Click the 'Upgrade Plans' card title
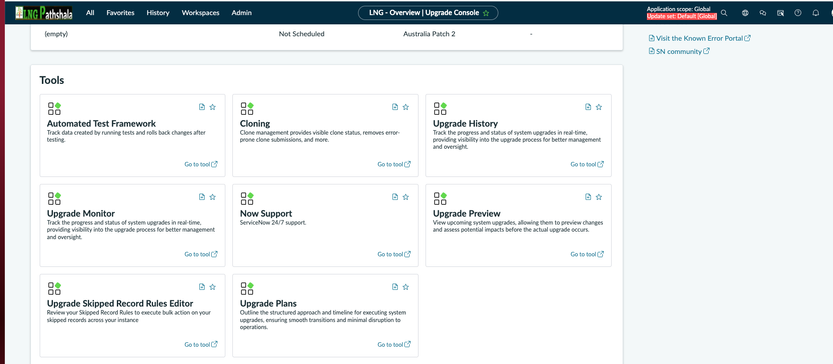The image size is (833, 364). point(268,304)
